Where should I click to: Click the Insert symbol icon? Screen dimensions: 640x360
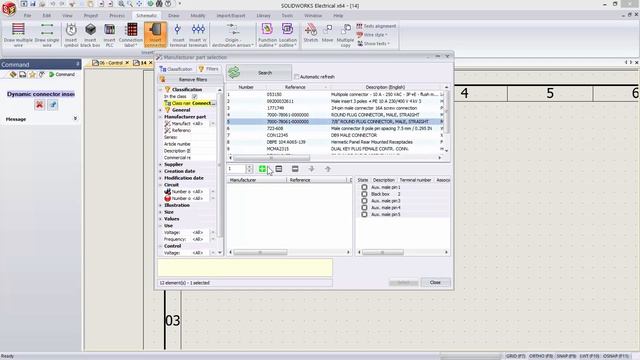[71, 35]
